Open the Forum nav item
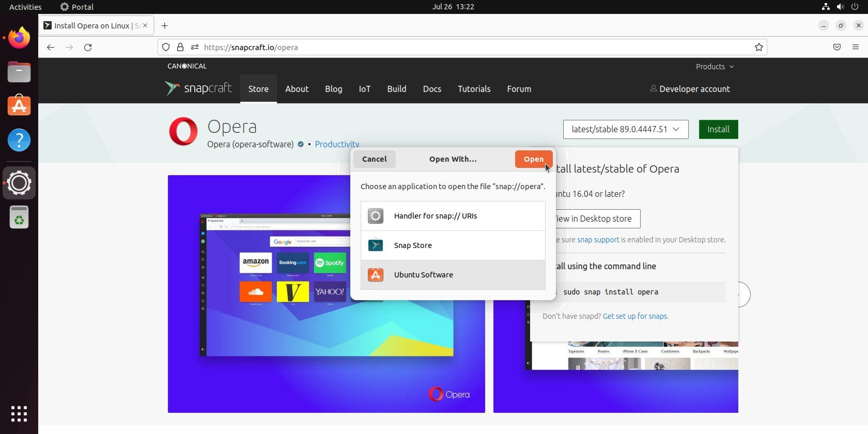This screenshot has width=868, height=434. pos(519,89)
